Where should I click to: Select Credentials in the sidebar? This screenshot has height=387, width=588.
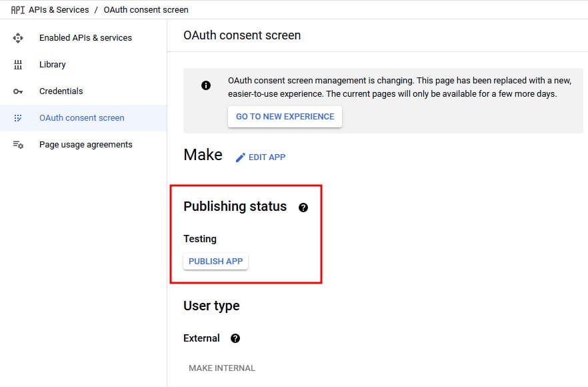coord(61,91)
